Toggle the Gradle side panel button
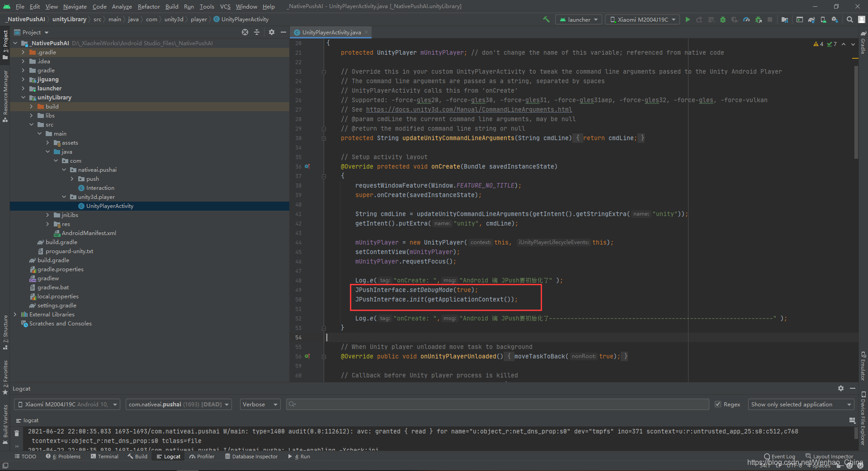 point(863,42)
